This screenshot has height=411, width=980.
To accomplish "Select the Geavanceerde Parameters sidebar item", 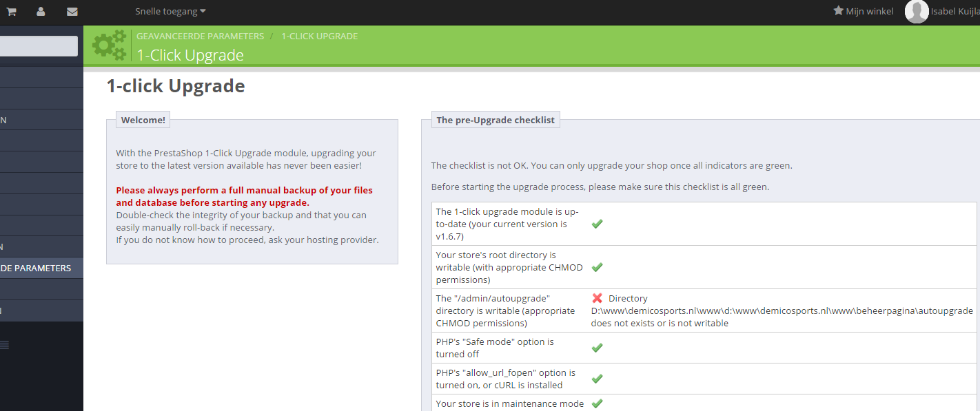I will (41, 268).
